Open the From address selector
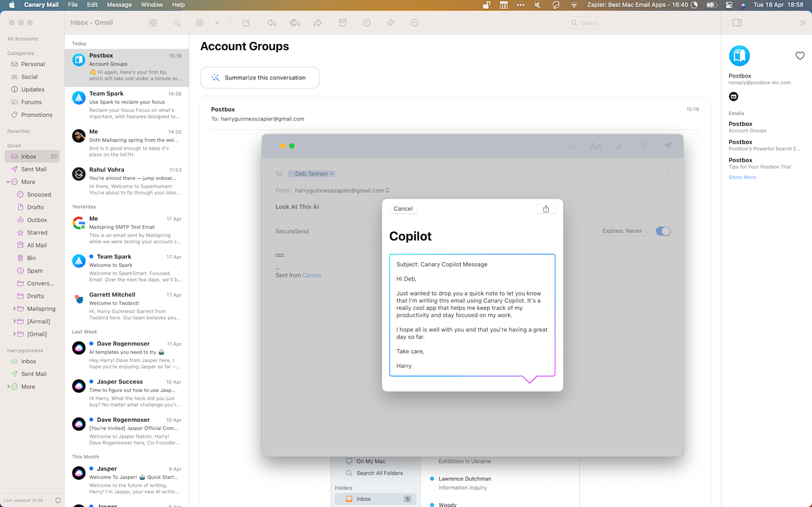Screen dimensions: 812x507 tap(342, 190)
